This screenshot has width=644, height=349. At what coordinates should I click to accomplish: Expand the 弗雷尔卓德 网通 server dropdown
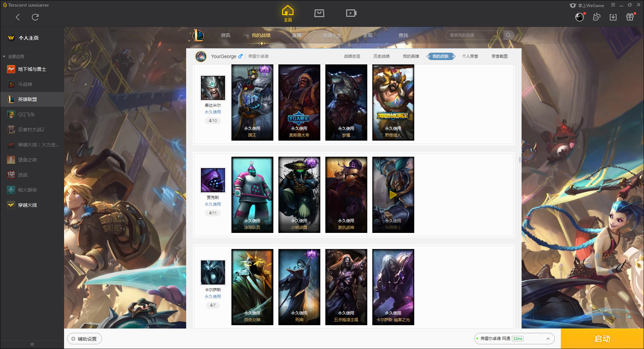(514, 339)
